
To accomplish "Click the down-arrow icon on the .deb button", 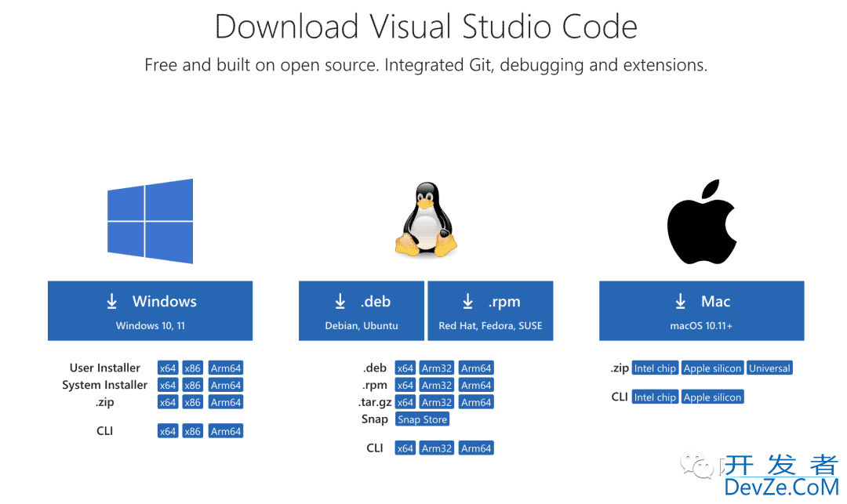I will coord(340,301).
